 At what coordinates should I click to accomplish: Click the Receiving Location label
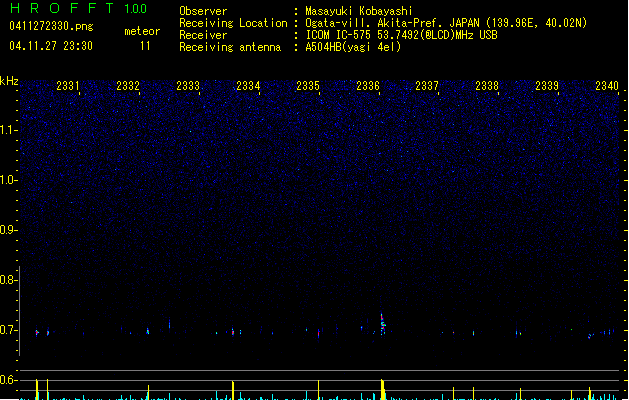(233, 23)
